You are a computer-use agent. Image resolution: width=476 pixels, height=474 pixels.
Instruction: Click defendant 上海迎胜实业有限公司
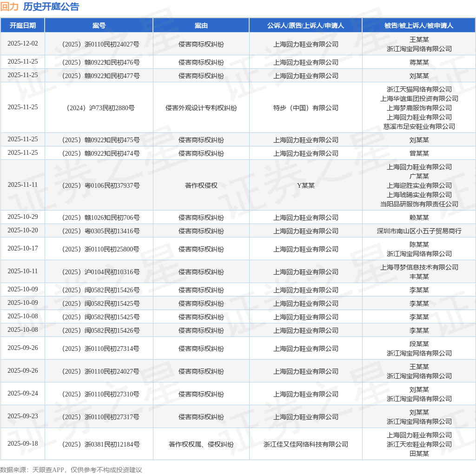tap(419, 185)
